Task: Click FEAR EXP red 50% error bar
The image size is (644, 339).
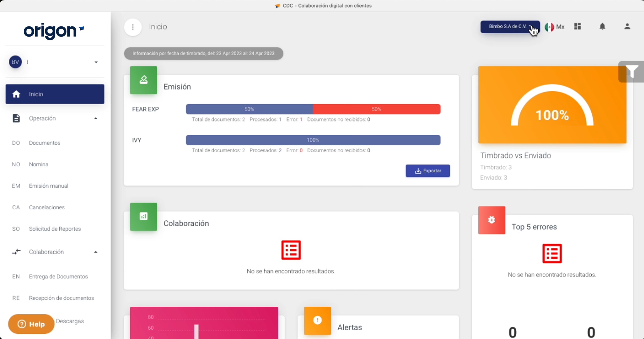Action: pyautogui.click(x=377, y=109)
